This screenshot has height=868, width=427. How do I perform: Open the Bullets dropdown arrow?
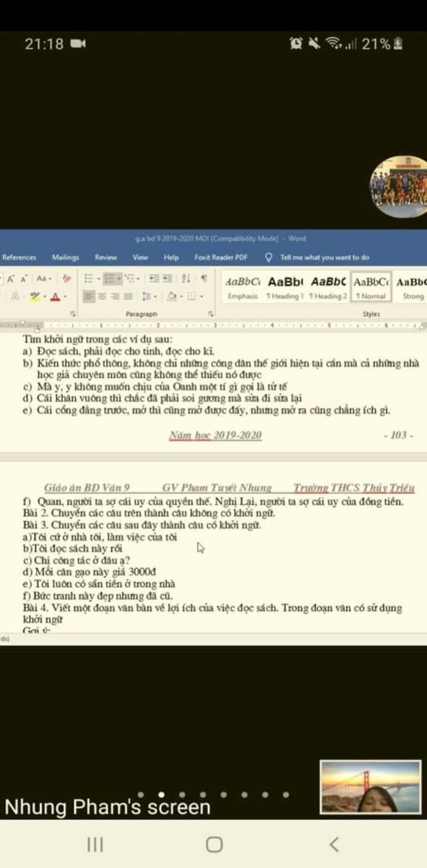[x=99, y=279]
